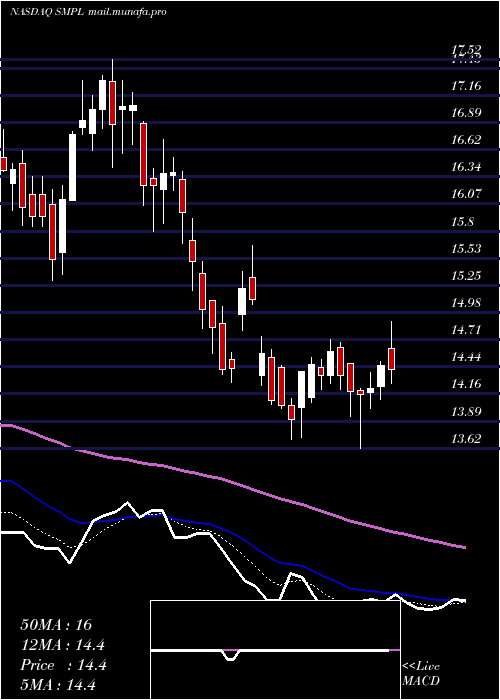Click the MACD dip in the inset panel
This screenshot has width=500, height=700.
pyautogui.click(x=230, y=655)
